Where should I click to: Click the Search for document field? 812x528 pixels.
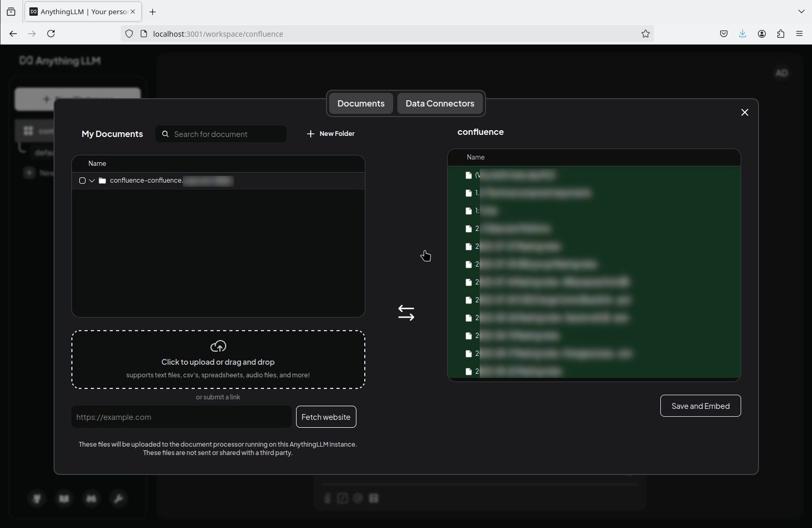(x=221, y=134)
